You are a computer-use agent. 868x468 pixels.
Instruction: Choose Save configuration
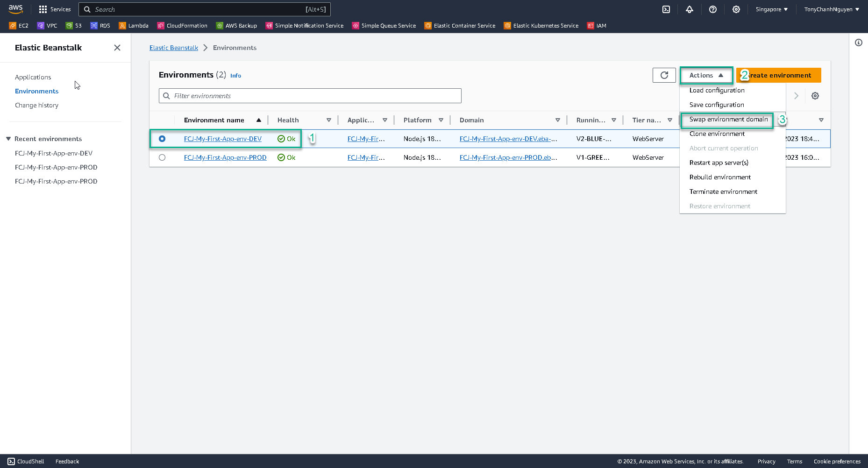click(x=717, y=105)
